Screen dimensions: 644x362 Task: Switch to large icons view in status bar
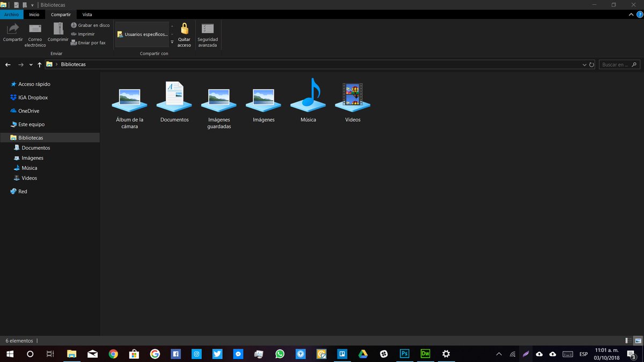637,341
